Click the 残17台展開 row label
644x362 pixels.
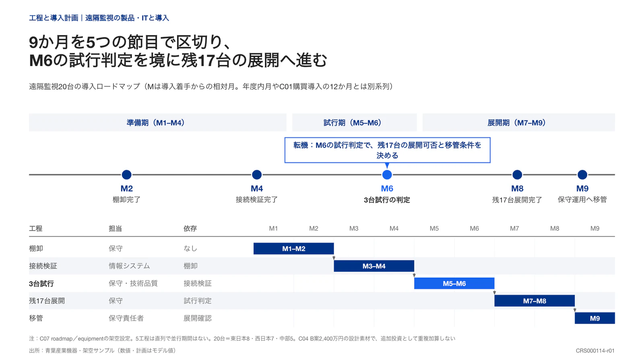pos(47,301)
